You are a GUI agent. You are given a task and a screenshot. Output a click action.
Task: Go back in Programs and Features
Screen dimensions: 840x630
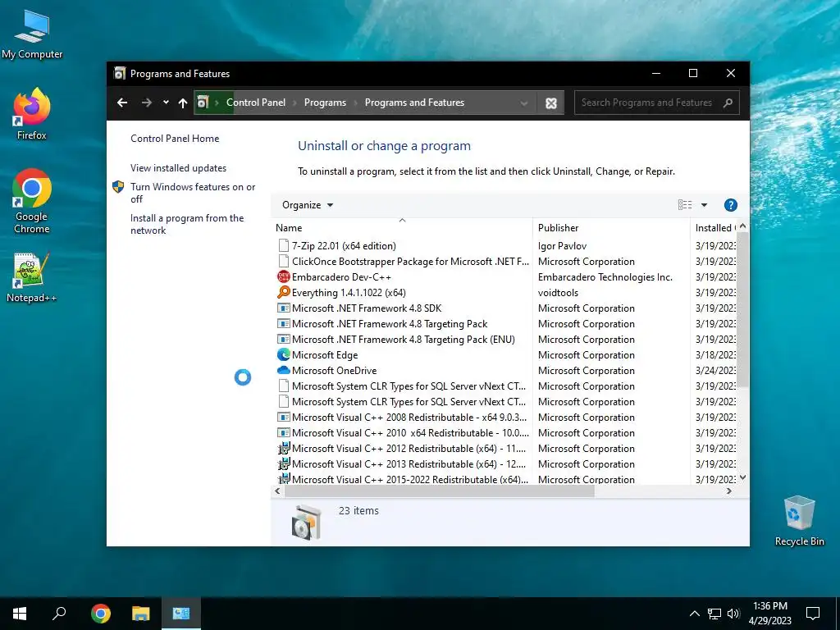click(122, 103)
